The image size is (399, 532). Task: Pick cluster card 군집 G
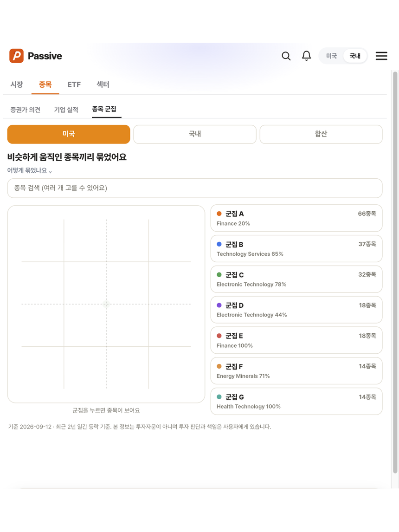tap(296, 402)
